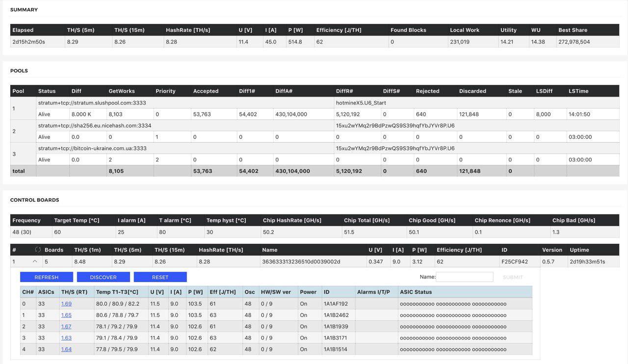Select the bitcoin-ukraine stratum URL text
Viewport: 628px width, 364px height.
[92, 148]
